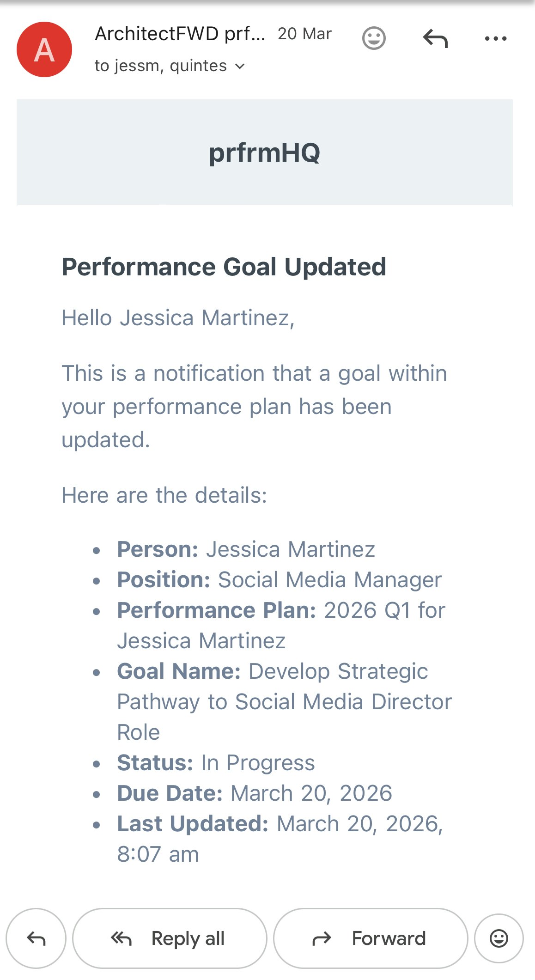Tap the 'Due Date: March 20, 2026' line

point(254,793)
